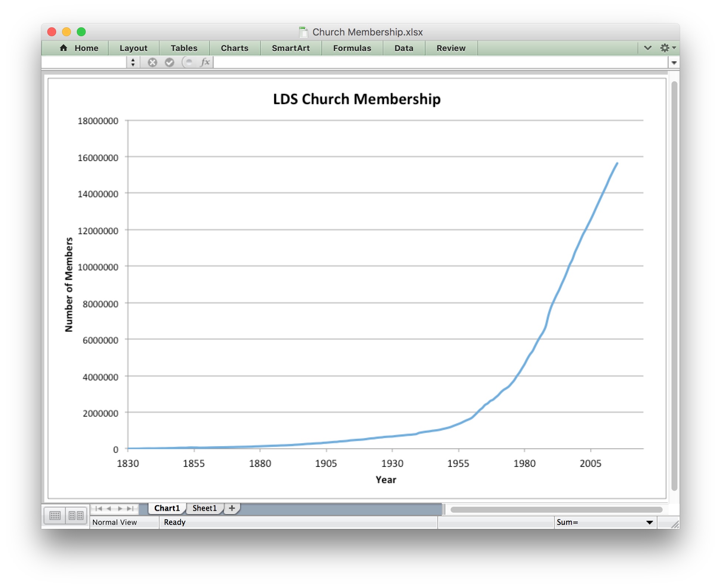Add a new sheet with the plus button
This screenshot has height=588, width=721.
[232, 508]
